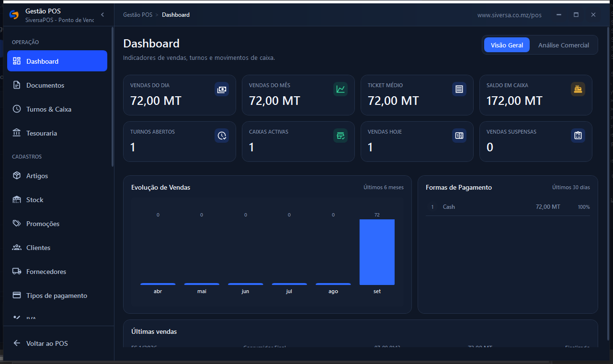
Task: Click the Vendas Suspensas clipboard icon
Action: [578, 136]
